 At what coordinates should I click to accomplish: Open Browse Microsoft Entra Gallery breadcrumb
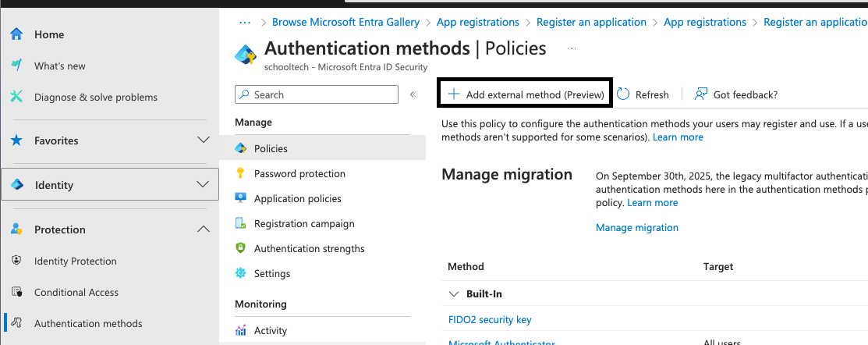click(x=346, y=22)
